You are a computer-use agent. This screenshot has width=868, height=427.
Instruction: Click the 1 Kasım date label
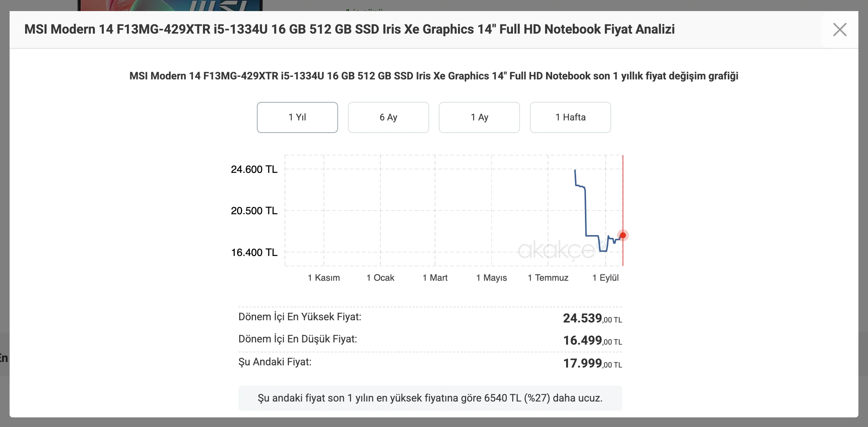pos(324,278)
